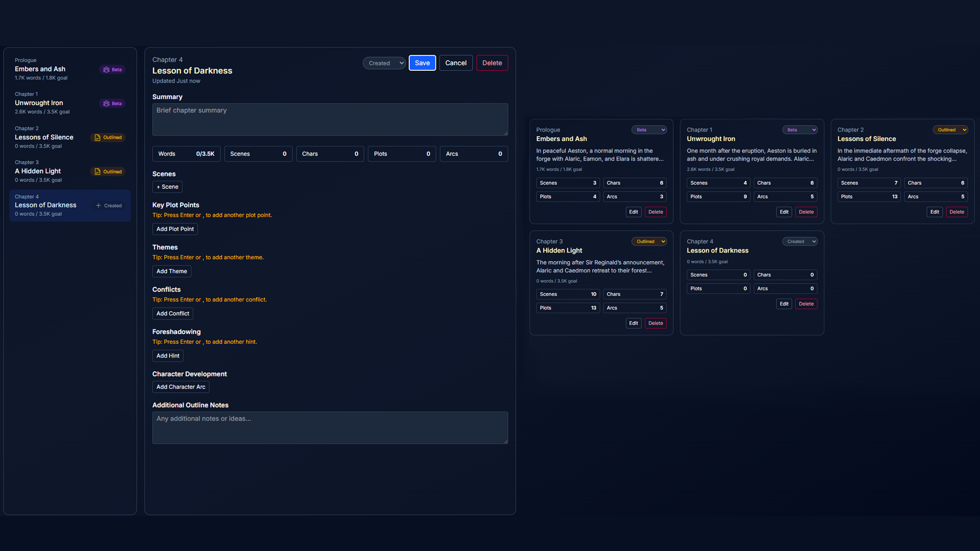Select Chapter 2 Lessons of Silence in sidebar
The height and width of the screenshot is (551, 980).
(44, 137)
